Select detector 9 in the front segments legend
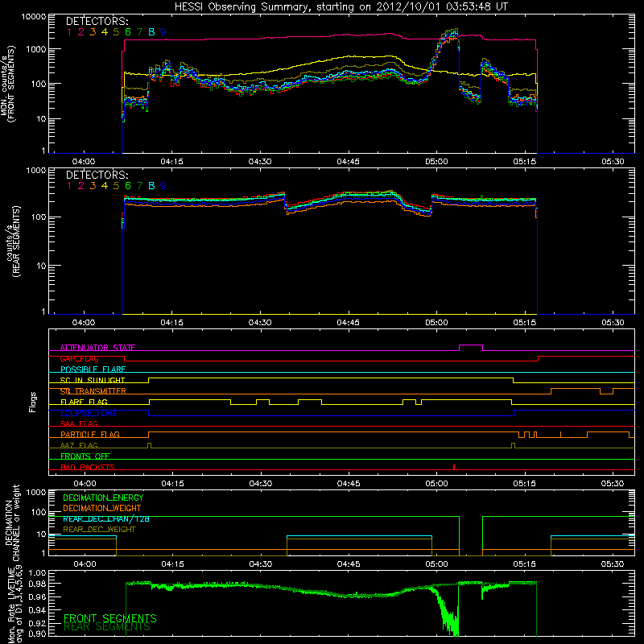 (163, 32)
